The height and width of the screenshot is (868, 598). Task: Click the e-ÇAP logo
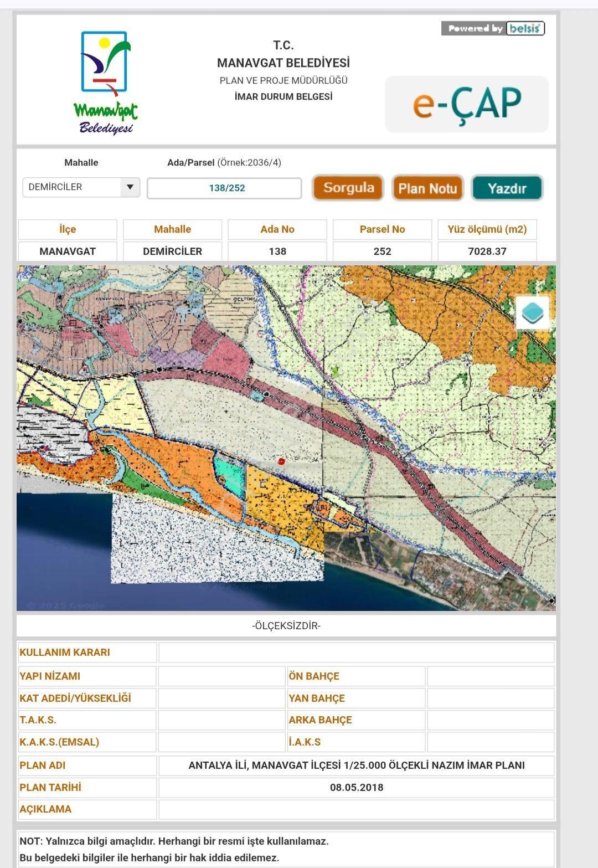pos(467,104)
